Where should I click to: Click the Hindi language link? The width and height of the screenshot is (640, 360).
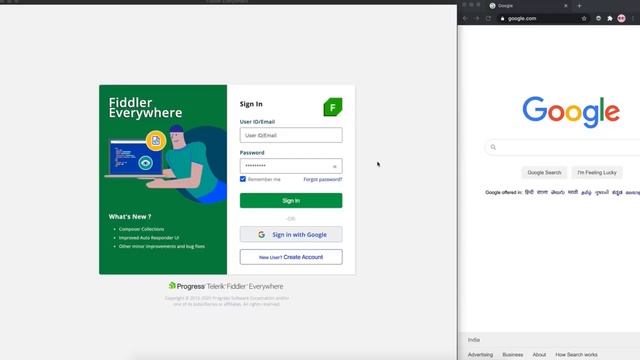[x=529, y=192]
